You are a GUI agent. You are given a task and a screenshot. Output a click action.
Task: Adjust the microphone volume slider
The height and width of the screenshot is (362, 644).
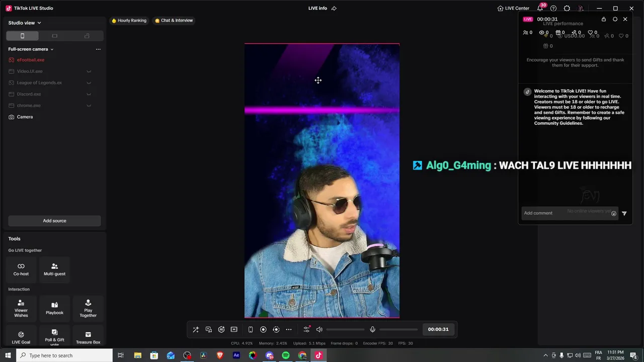(x=398, y=329)
